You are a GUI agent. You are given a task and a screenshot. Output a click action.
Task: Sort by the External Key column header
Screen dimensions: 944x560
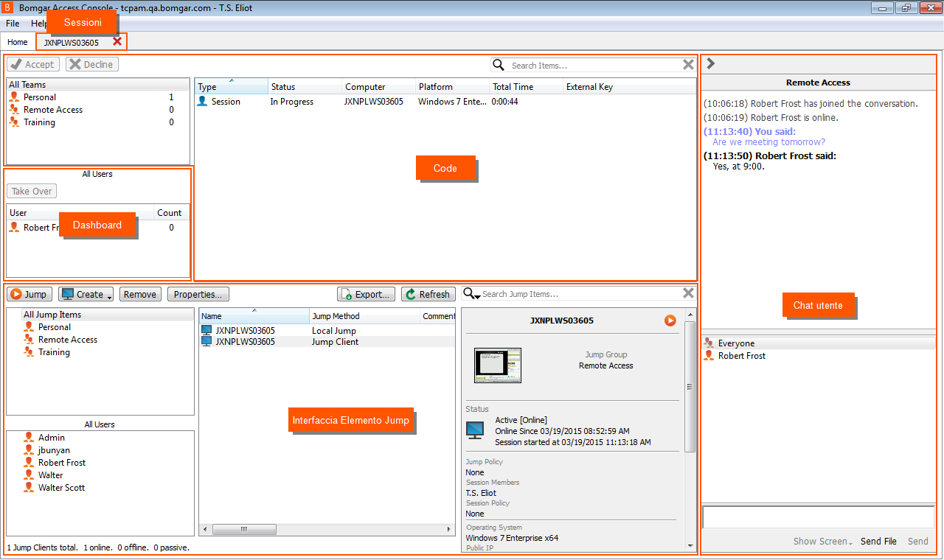629,86
